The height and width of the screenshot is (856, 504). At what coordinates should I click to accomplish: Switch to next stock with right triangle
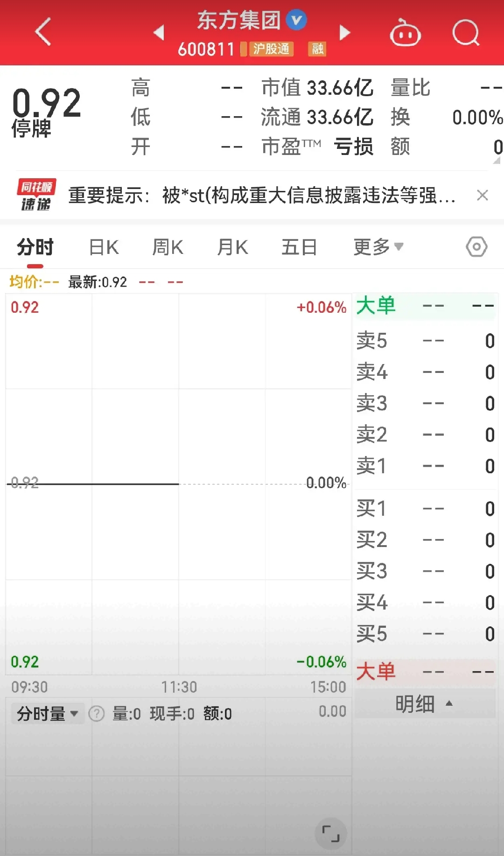(x=345, y=32)
